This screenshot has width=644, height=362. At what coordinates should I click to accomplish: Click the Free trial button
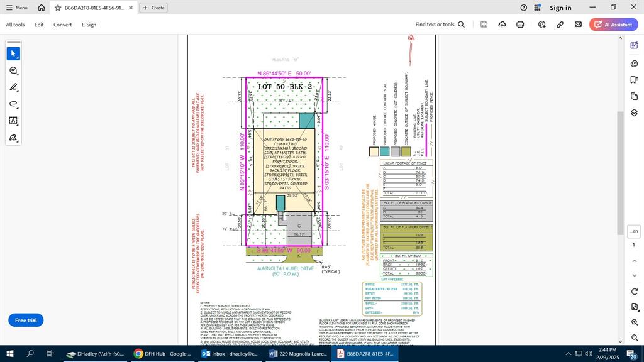[26, 320]
